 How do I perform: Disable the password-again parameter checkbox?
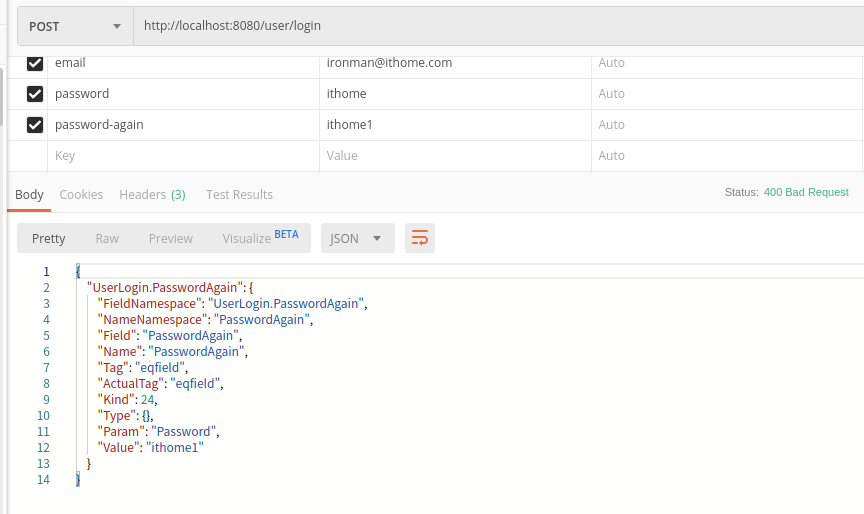coord(35,125)
